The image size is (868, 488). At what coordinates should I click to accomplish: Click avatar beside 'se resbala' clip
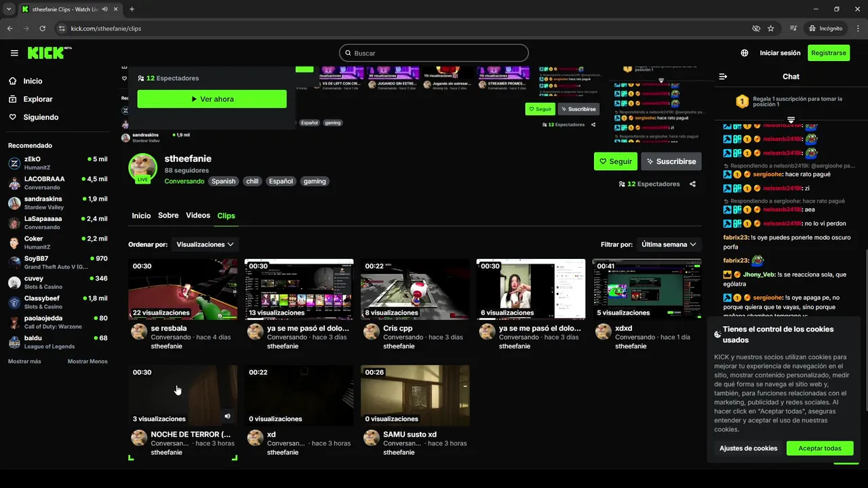click(139, 331)
